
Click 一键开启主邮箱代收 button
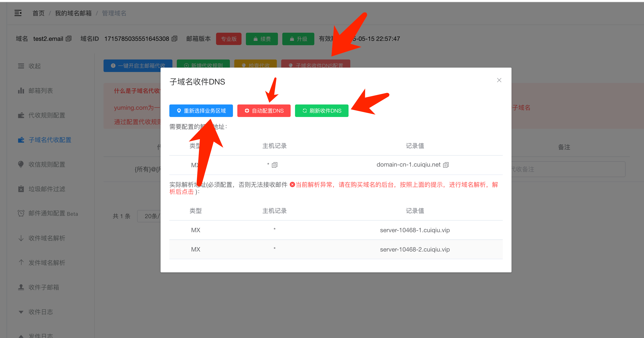coord(138,66)
